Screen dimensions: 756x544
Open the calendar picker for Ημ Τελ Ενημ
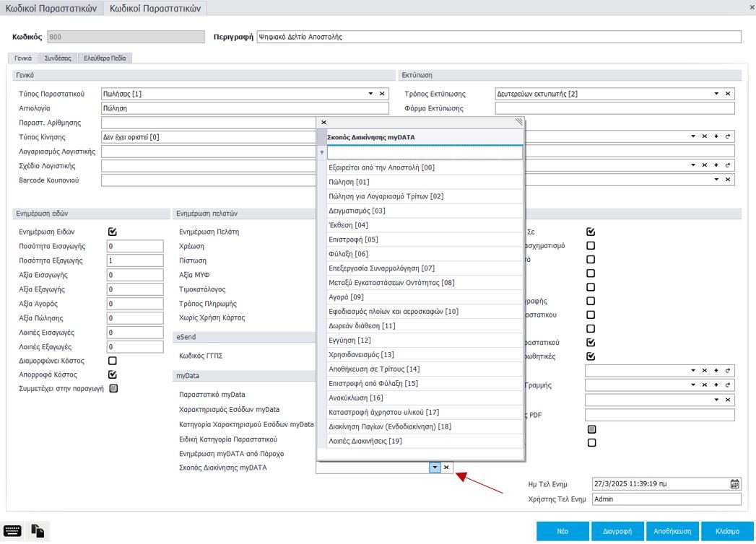(735, 483)
